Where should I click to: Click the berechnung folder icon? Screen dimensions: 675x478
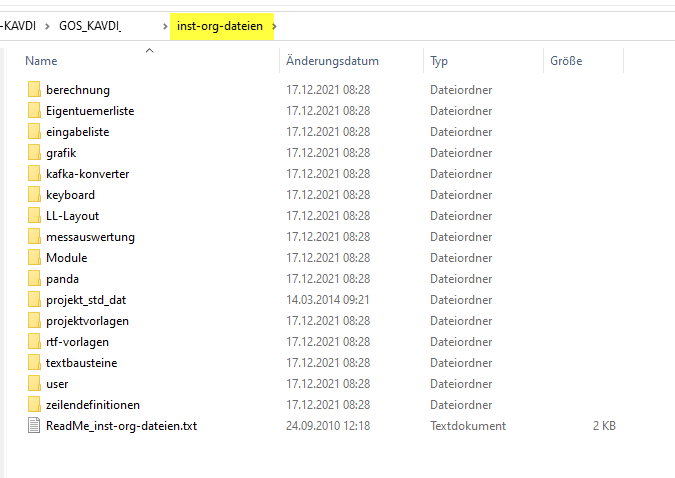tap(34, 90)
